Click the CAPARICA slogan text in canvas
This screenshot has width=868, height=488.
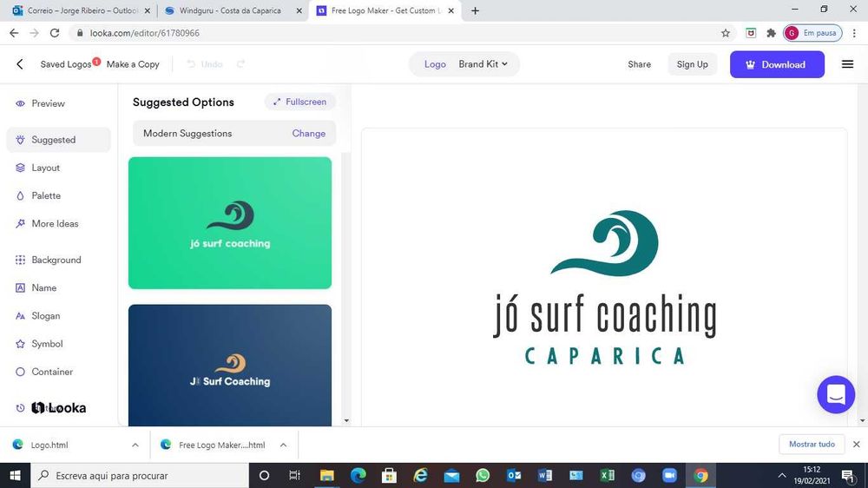[x=604, y=356]
